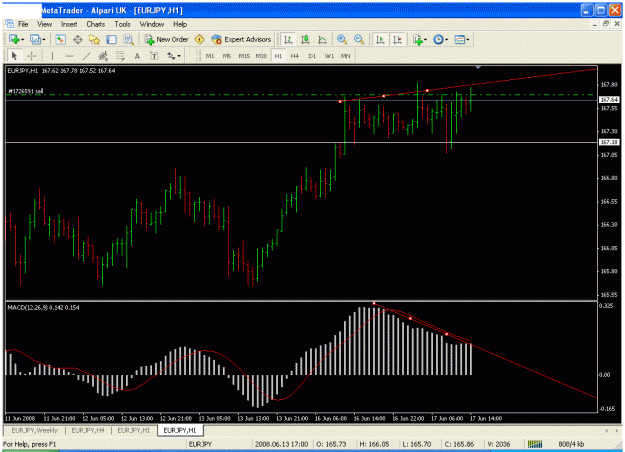Zoom in on the chart
625x452 pixels.
coord(342,39)
